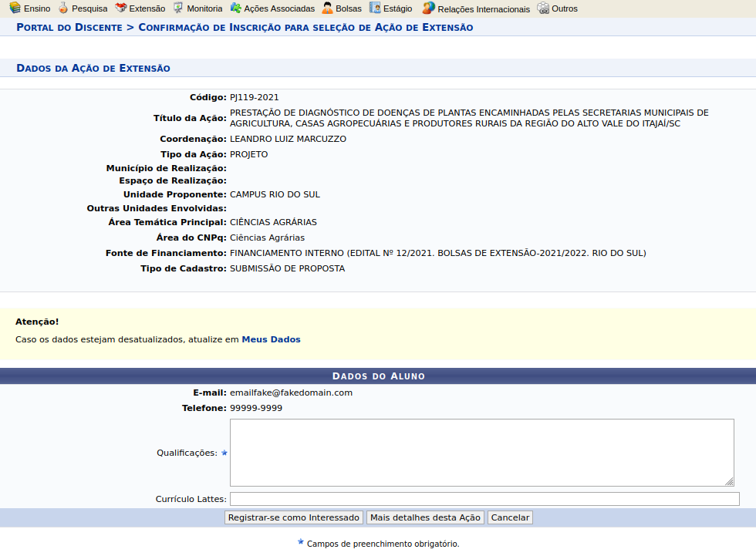Click the required-field star beside Qualificações
The image size is (756, 556).
pos(224,453)
